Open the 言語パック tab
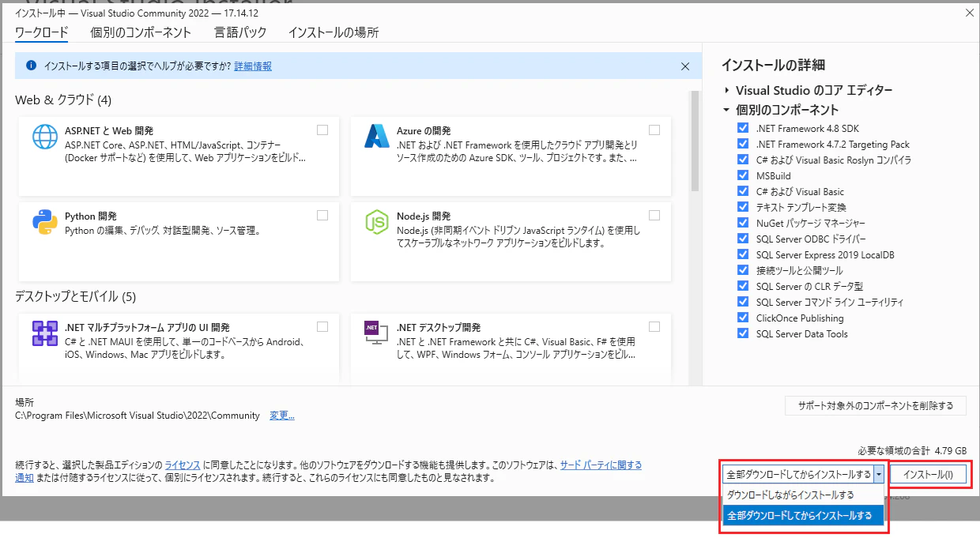980x538 pixels. 240,32
